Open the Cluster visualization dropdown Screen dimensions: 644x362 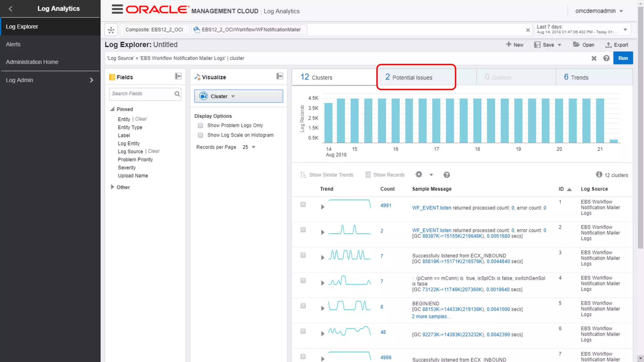(x=238, y=96)
